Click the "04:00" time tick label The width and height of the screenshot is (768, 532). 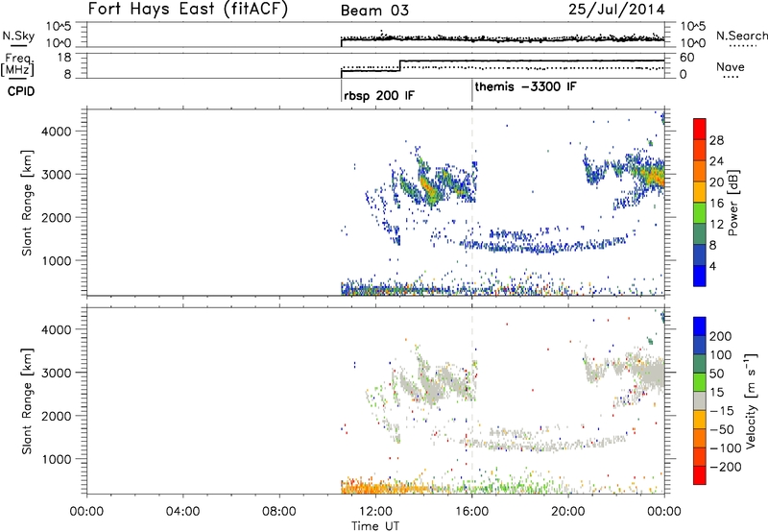click(x=182, y=512)
